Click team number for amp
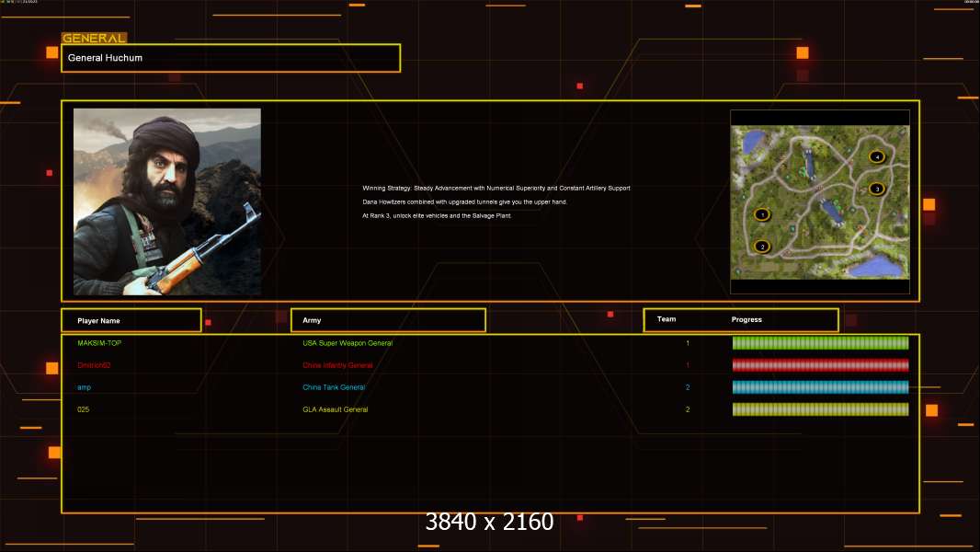This screenshot has width=980, height=552. click(688, 387)
